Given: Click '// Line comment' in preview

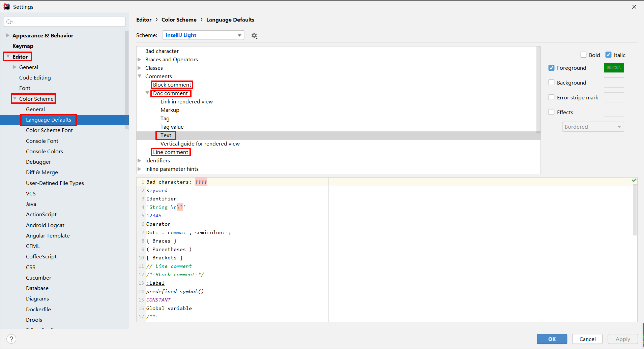Looking at the screenshot, I should click(x=169, y=266).
